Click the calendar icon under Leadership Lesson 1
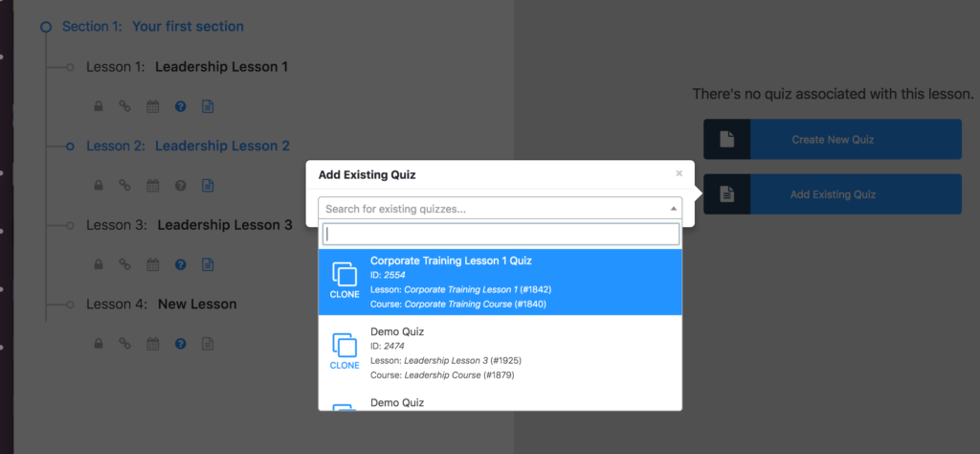 click(153, 107)
